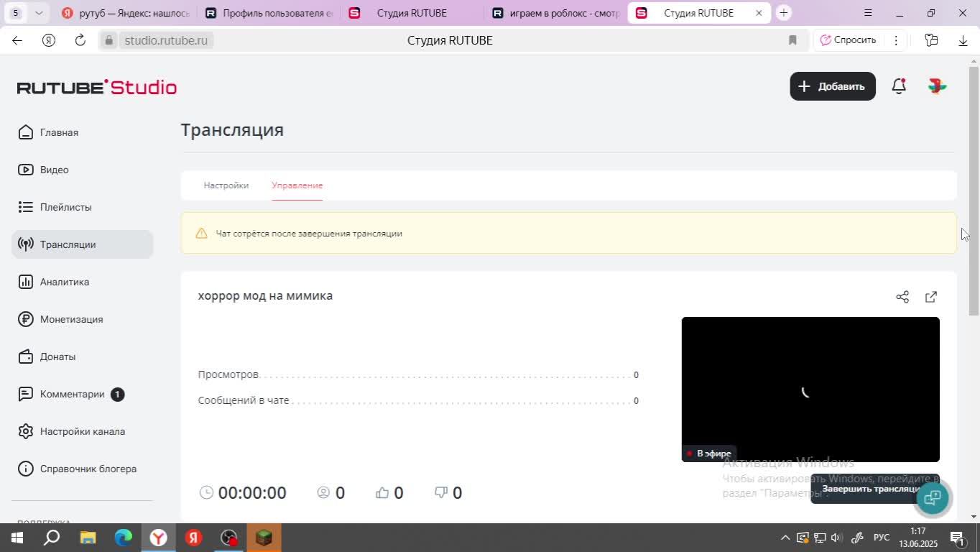Screen dimensions: 980x552
Task: Click the taskbar volume icon
Action: (836, 538)
